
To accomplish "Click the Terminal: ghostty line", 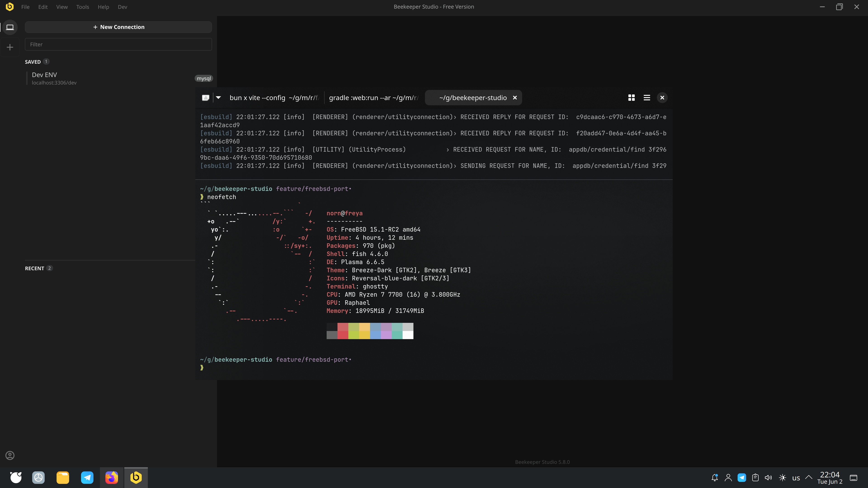I will click(x=357, y=287).
